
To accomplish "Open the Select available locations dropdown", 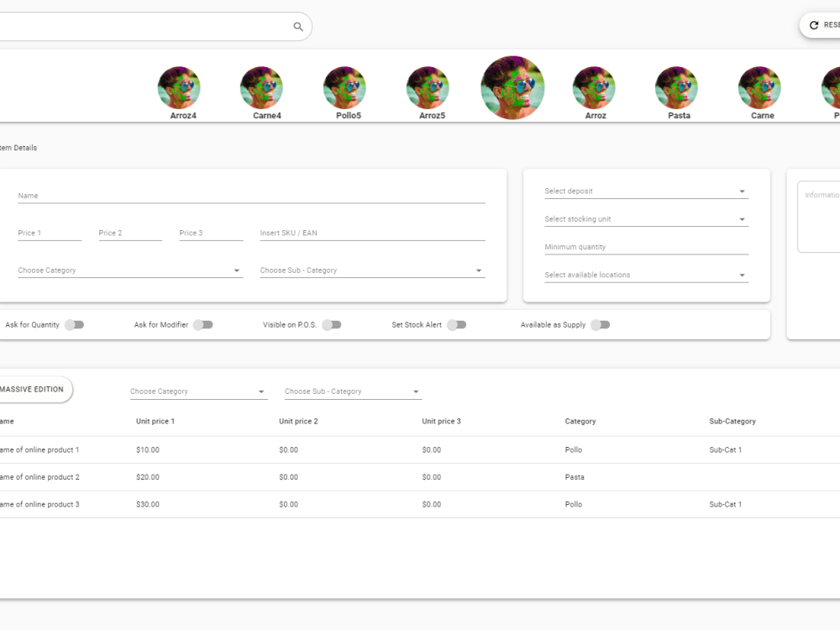I will (x=646, y=275).
